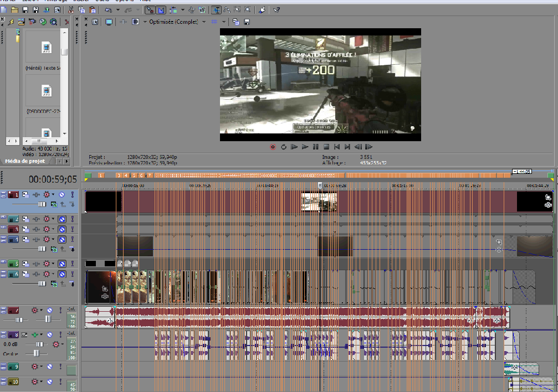Viewport: 558px width, 392px height.
Task: Open the Insérer menu
Action: 81,1
